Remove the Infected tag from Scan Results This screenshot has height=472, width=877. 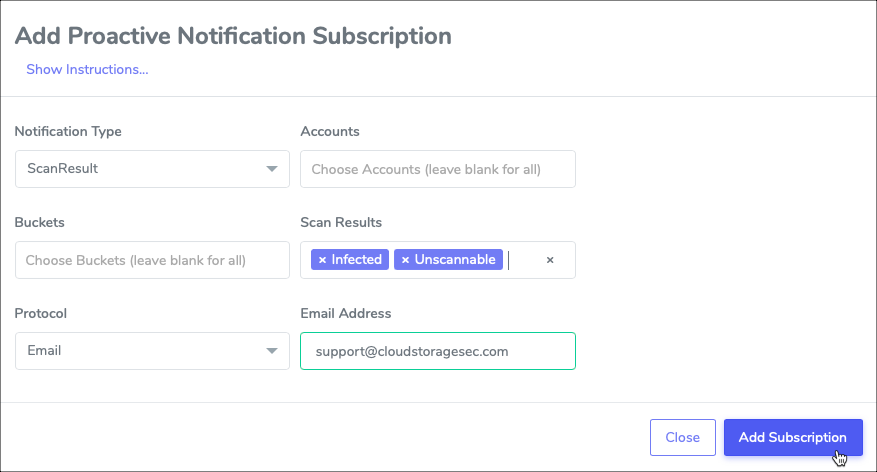click(x=322, y=260)
